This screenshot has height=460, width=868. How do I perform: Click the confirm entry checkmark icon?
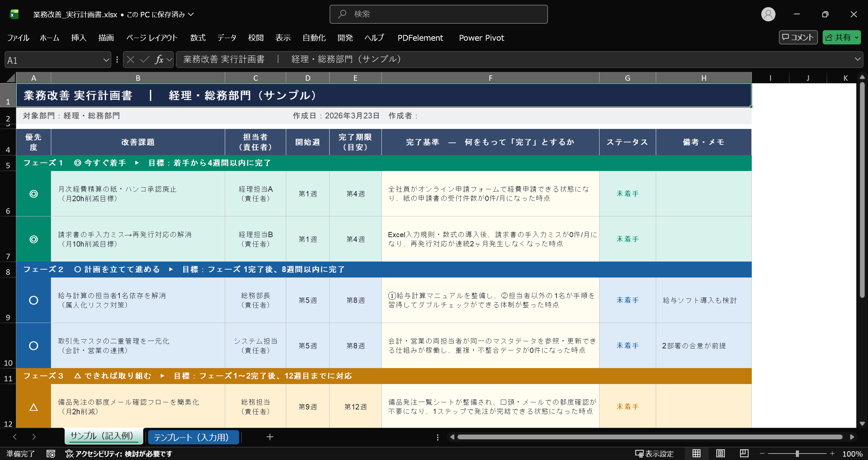[145, 60]
